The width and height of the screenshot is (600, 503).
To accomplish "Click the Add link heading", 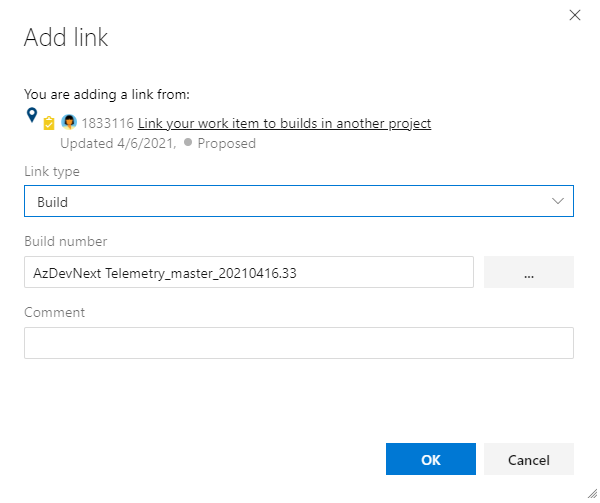I will coord(66,39).
